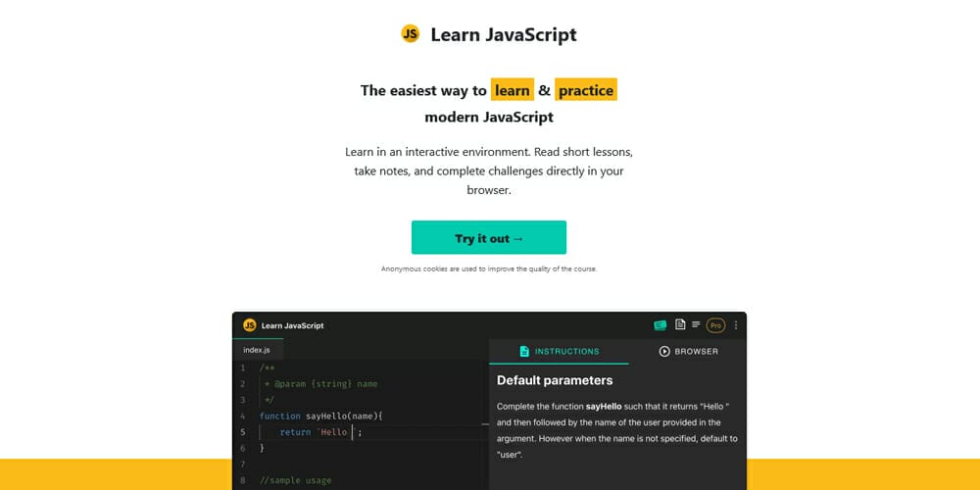Viewport: 980px width, 490px height.
Task: Click the '//sample usage' comment line
Action: pyautogui.click(x=295, y=480)
